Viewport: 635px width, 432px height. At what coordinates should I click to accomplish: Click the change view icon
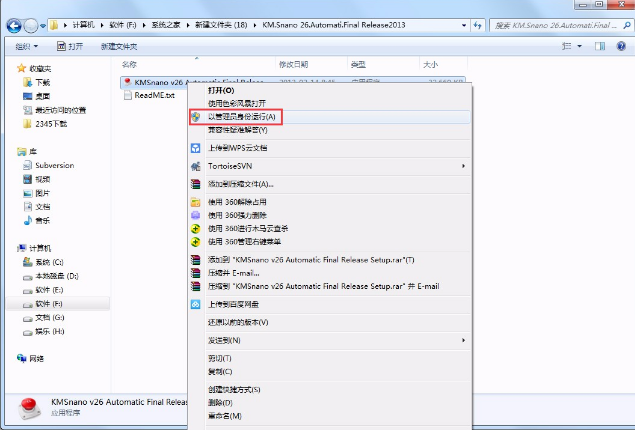pos(567,46)
